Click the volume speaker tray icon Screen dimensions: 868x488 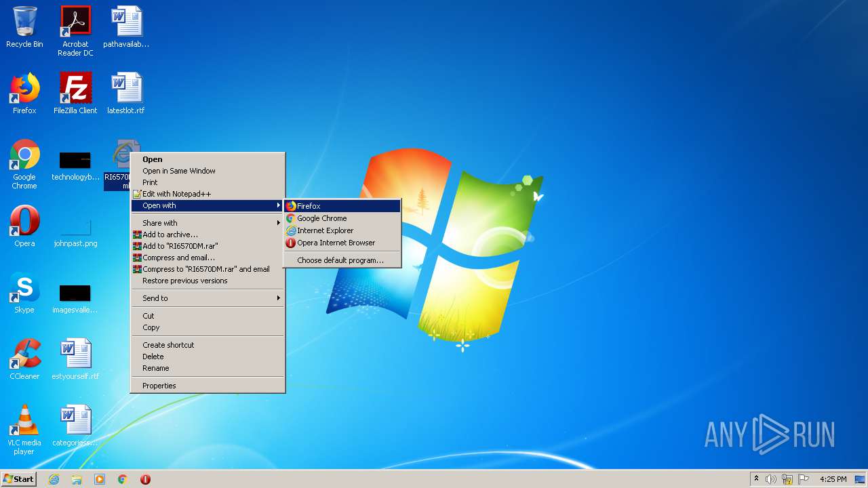(x=771, y=479)
